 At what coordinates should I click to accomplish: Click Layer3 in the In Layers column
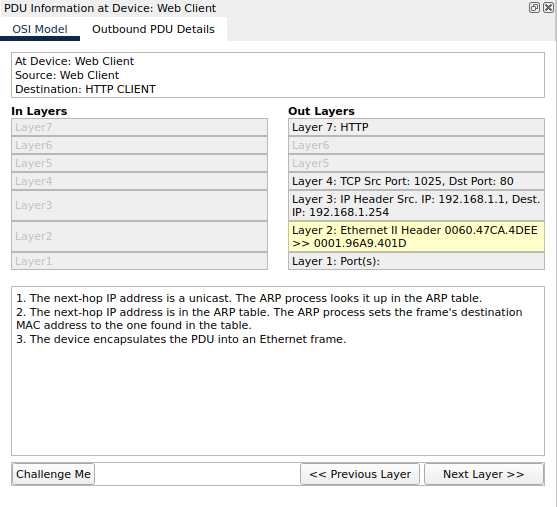pyautogui.click(x=139, y=206)
